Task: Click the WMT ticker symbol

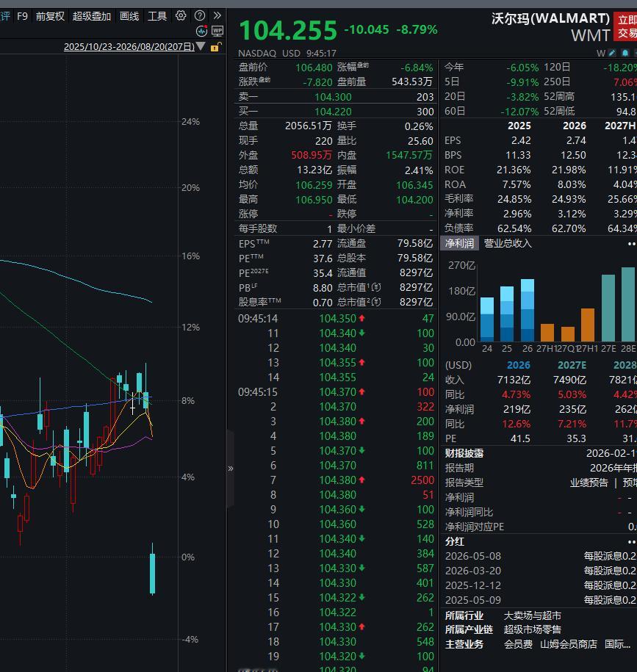Action: 590,35
